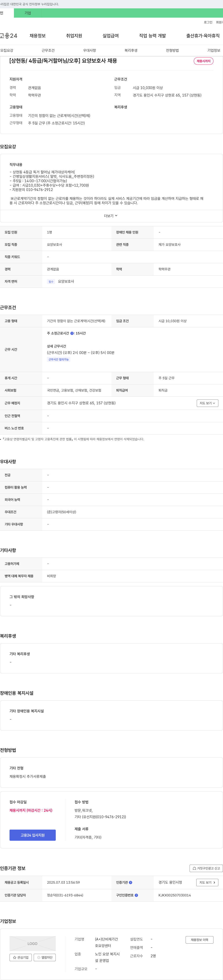
Task: Click the registration date 2025.07.03 13:56:59
Action: coord(64,883)
